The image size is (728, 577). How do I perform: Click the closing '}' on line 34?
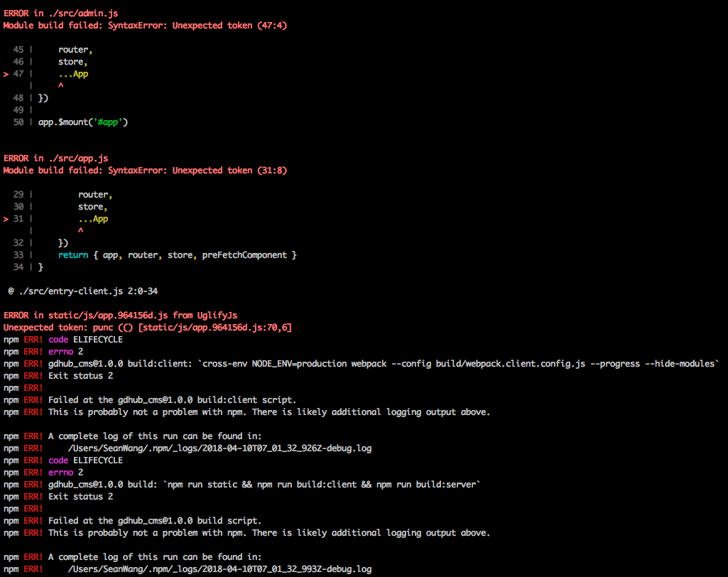[x=41, y=267]
